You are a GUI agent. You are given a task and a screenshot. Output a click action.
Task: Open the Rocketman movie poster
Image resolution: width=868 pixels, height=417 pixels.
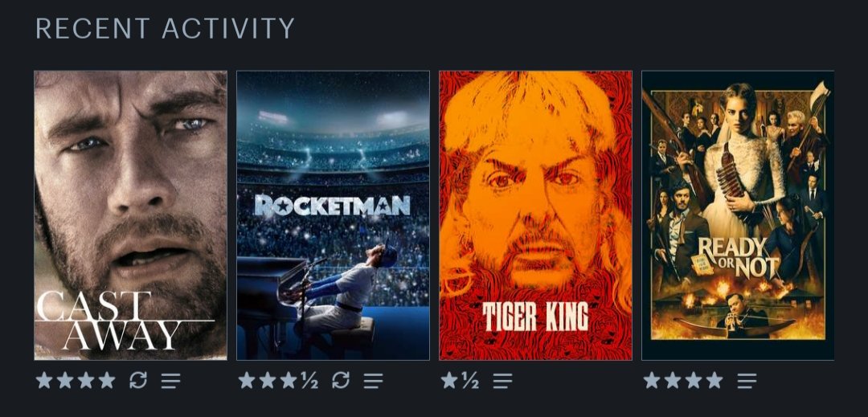point(334,215)
